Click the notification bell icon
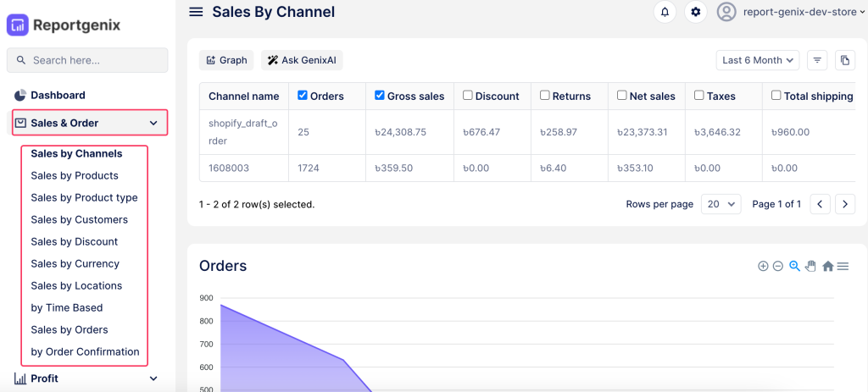868x392 pixels. 665,12
